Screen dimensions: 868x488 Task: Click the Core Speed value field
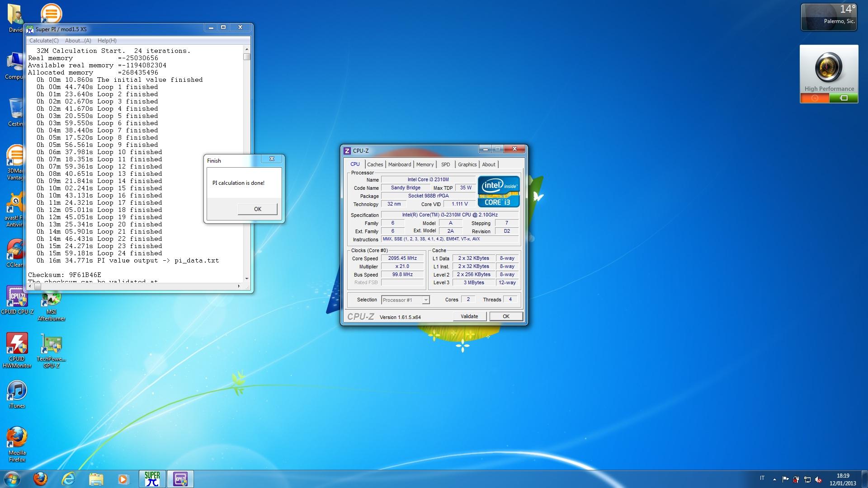pos(402,258)
